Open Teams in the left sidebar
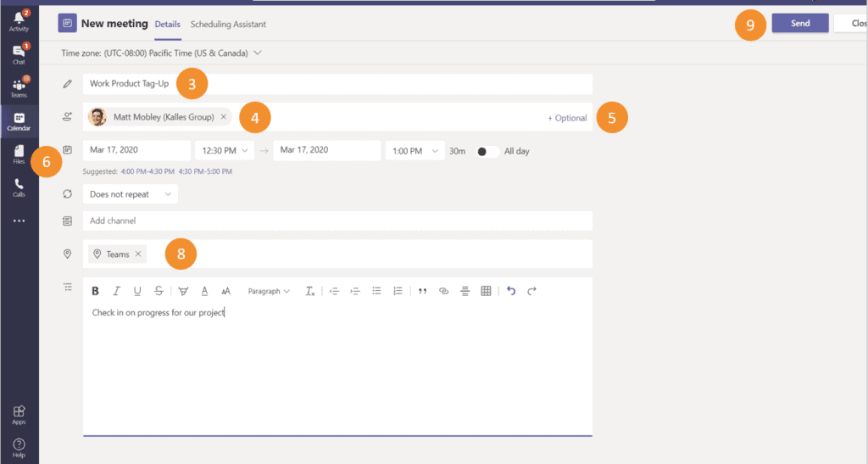868x464 pixels. pyautogui.click(x=19, y=87)
